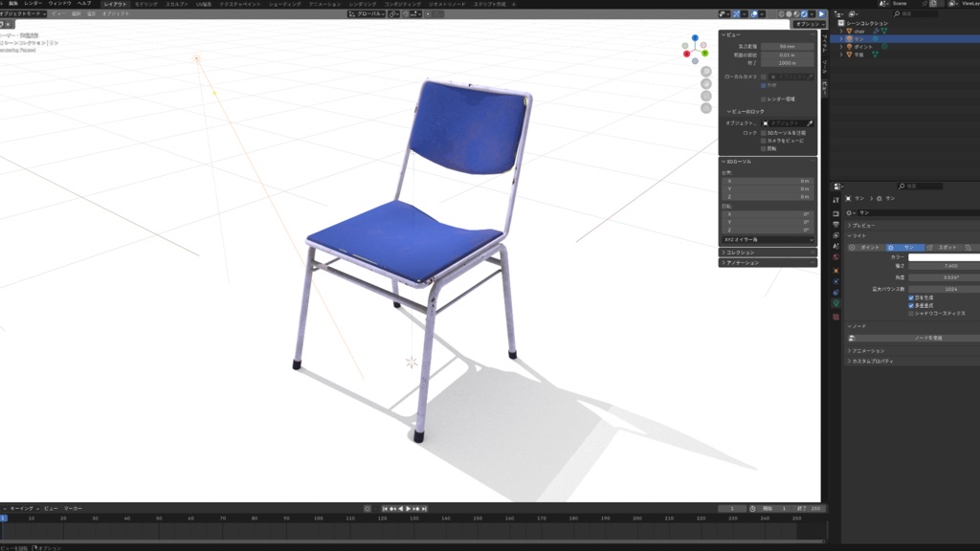Open the オブジェクト menu in viewport header
This screenshot has height=551, width=980.
coord(116,13)
